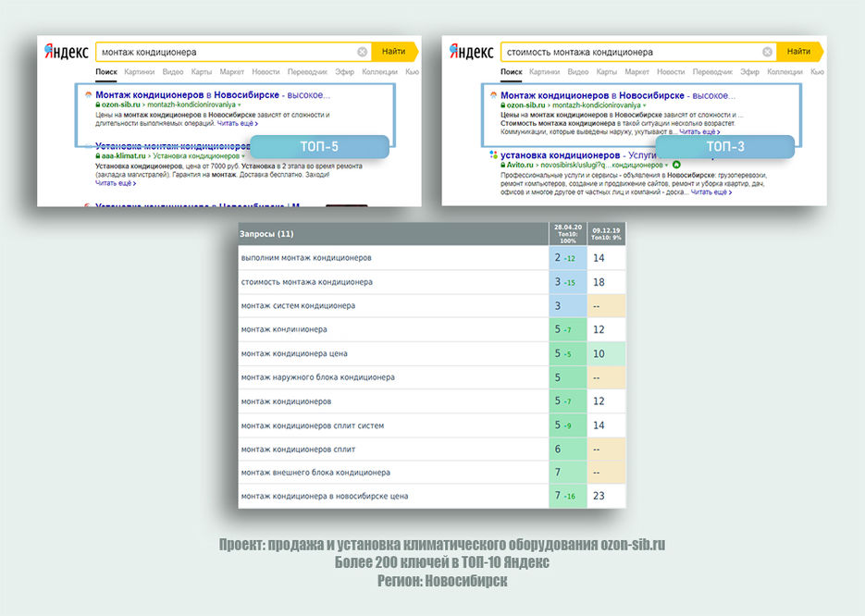This screenshot has height=616, width=865.
Task: Open Эфир tab in 'монтаж кондиционера' search
Action: tap(345, 72)
